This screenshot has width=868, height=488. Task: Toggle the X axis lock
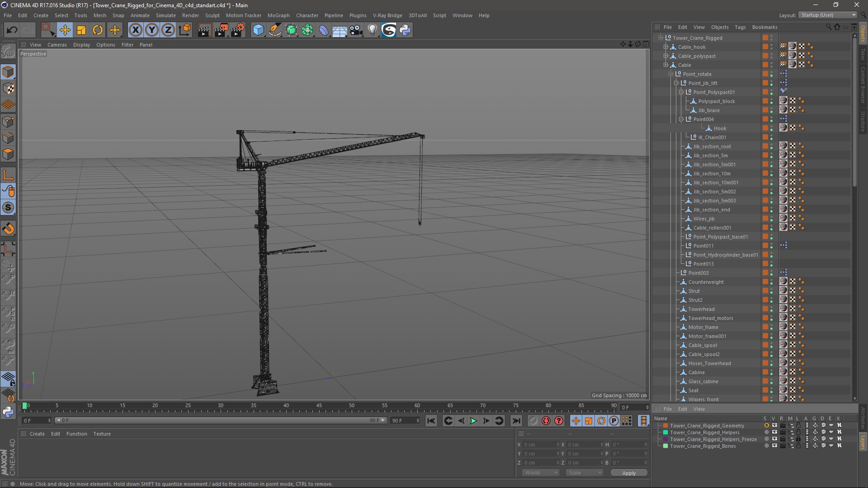click(135, 30)
